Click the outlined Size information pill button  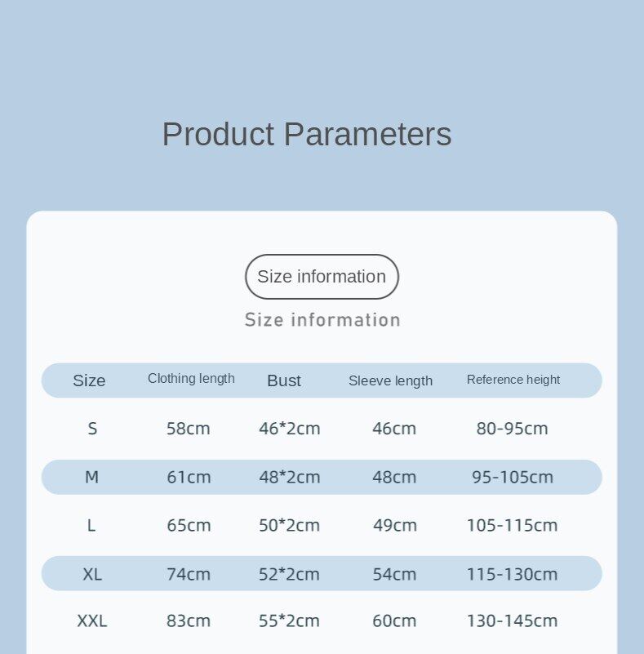tap(322, 277)
